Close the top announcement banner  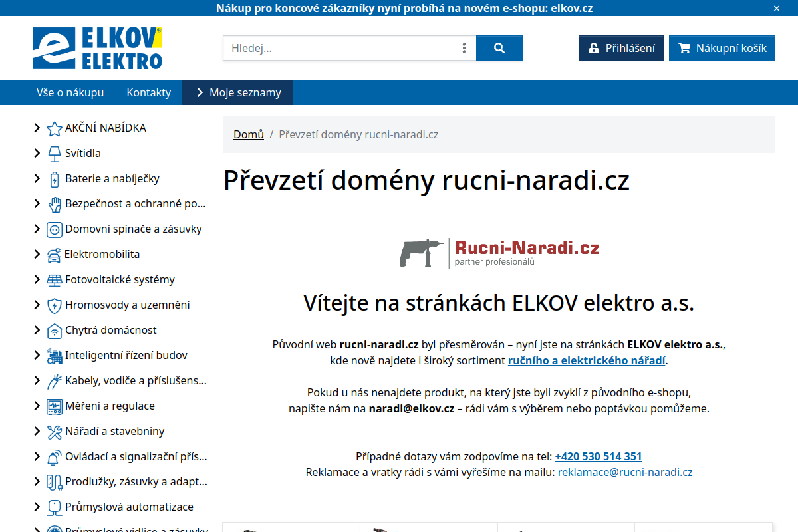tap(777, 8)
